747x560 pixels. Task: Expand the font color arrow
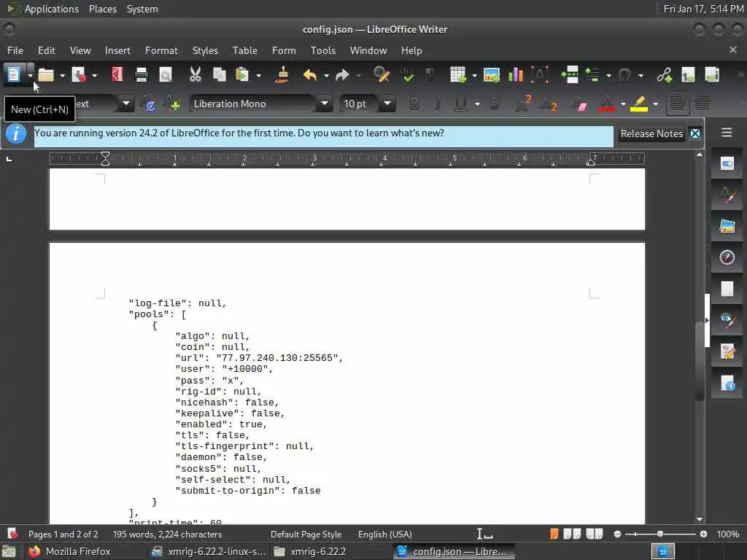[x=623, y=104]
